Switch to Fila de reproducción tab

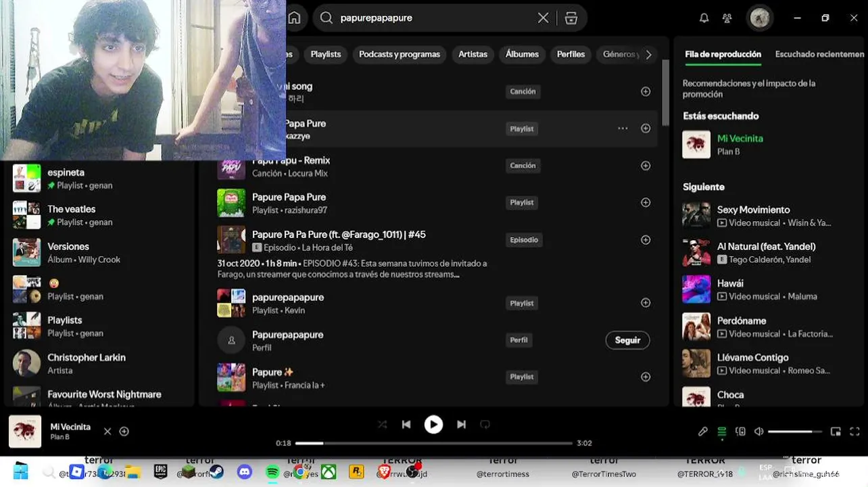[x=723, y=54]
